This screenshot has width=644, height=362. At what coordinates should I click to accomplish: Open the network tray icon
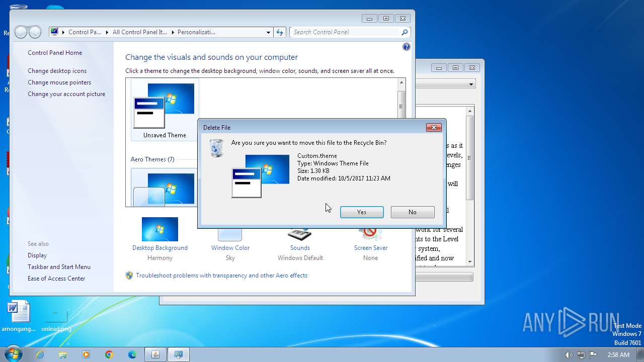[x=581, y=354]
